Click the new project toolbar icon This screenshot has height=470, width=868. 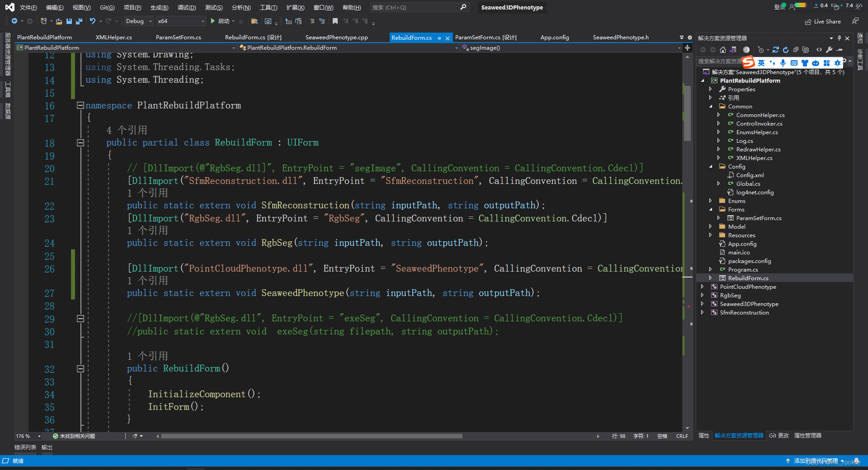click(x=44, y=21)
